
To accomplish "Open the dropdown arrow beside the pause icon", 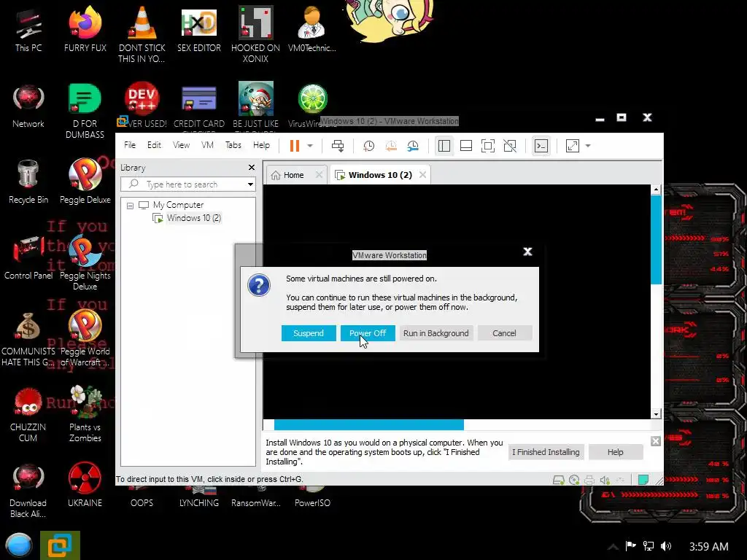I will [309, 146].
